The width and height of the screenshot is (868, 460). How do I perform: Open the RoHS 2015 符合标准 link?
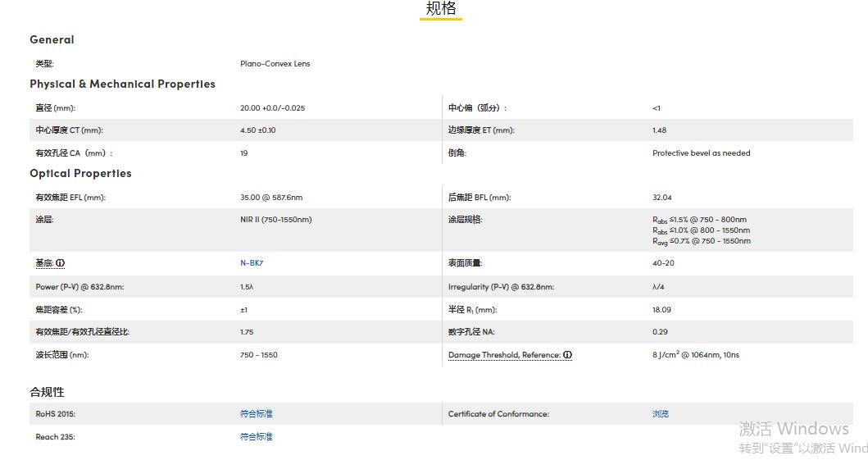257,413
